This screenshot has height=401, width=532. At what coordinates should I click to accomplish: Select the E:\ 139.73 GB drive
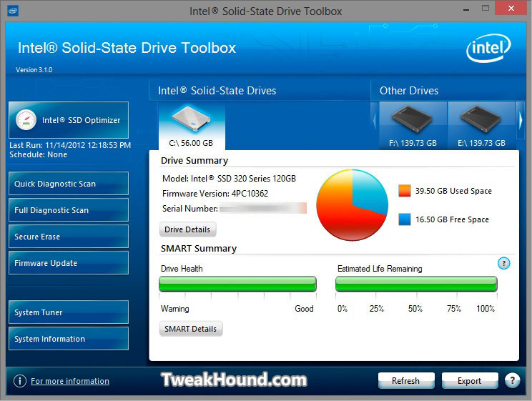[481, 126]
